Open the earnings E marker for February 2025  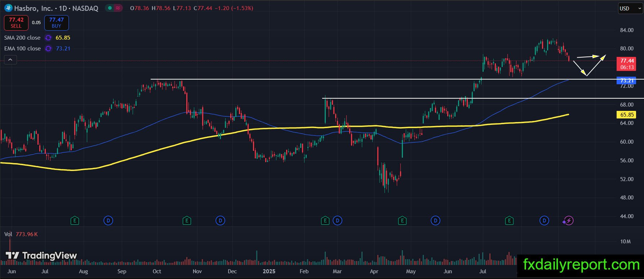325,220
